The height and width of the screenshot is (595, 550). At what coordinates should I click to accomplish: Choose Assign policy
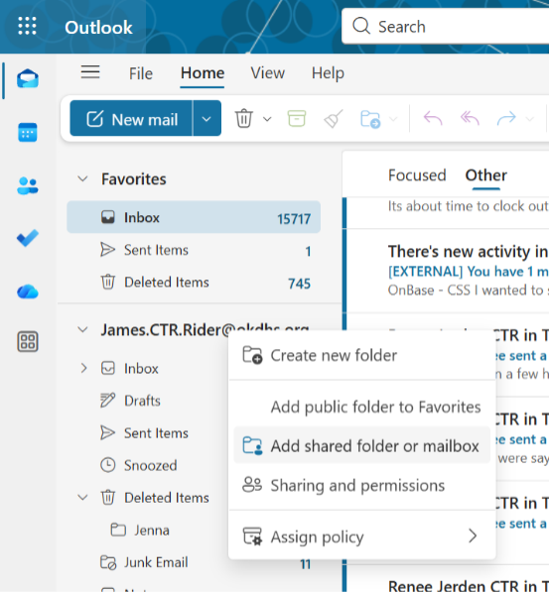362,537
